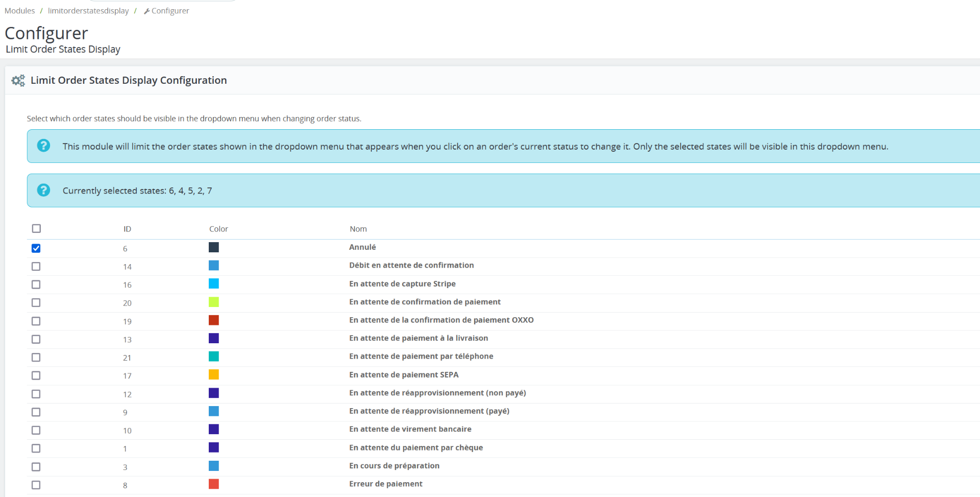Check the En cours de préparation checkbox
The image size is (980, 497).
(36, 467)
